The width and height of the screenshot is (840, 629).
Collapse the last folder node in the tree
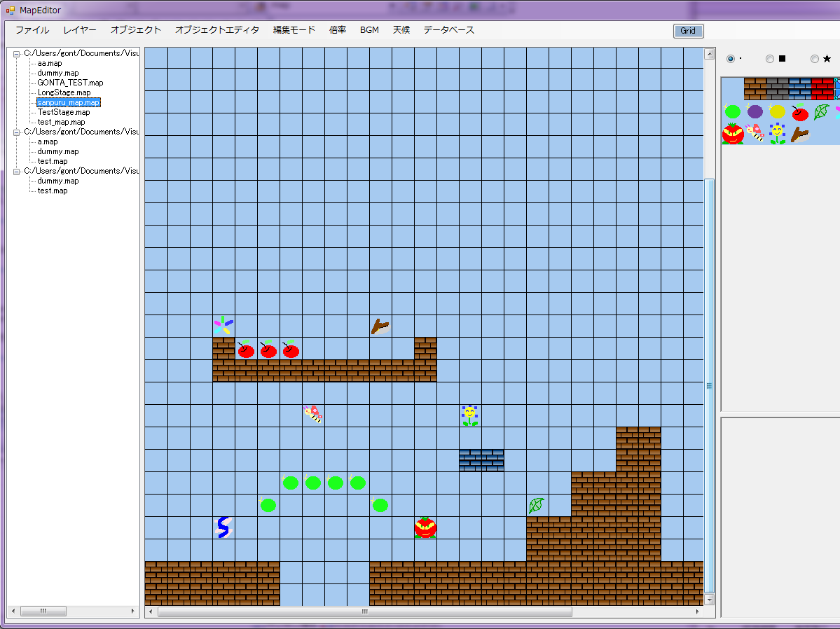pos(17,171)
